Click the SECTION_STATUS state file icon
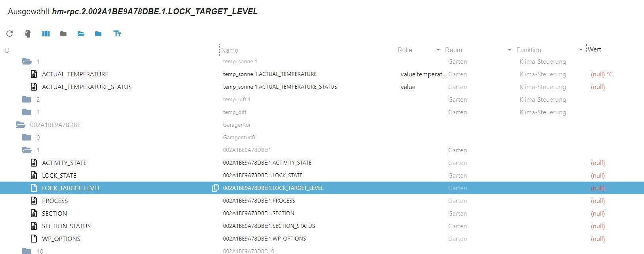The width and height of the screenshot is (644, 254). pyautogui.click(x=34, y=226)
